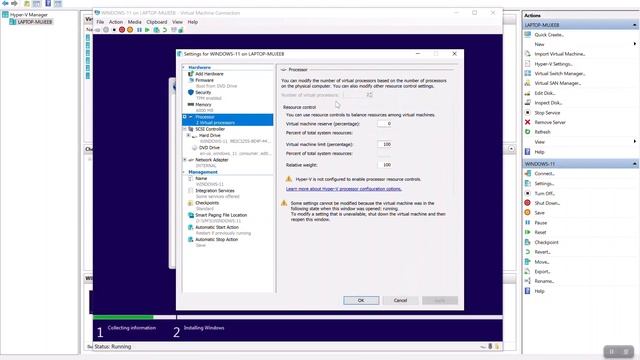Open Action menu in VM Connection
640x360 pixels.
coord(116,22)
